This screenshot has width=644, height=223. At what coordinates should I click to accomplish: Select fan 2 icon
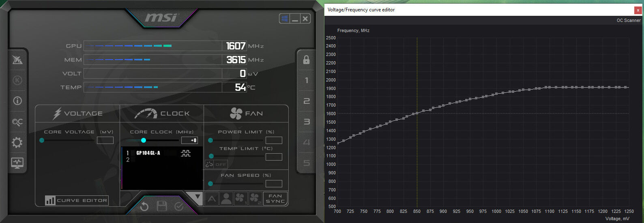click(x=255, y=199)
